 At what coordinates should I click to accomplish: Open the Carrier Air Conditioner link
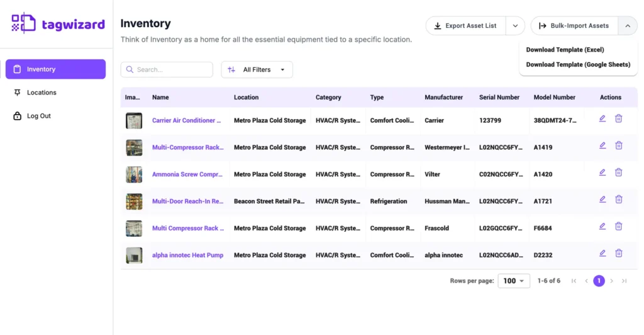pos(186,120)
